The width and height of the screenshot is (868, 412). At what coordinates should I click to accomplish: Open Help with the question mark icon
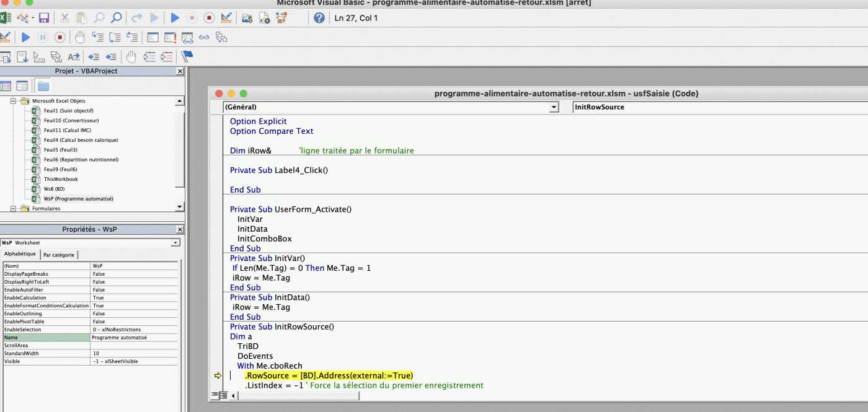click(x=319, y=18)
